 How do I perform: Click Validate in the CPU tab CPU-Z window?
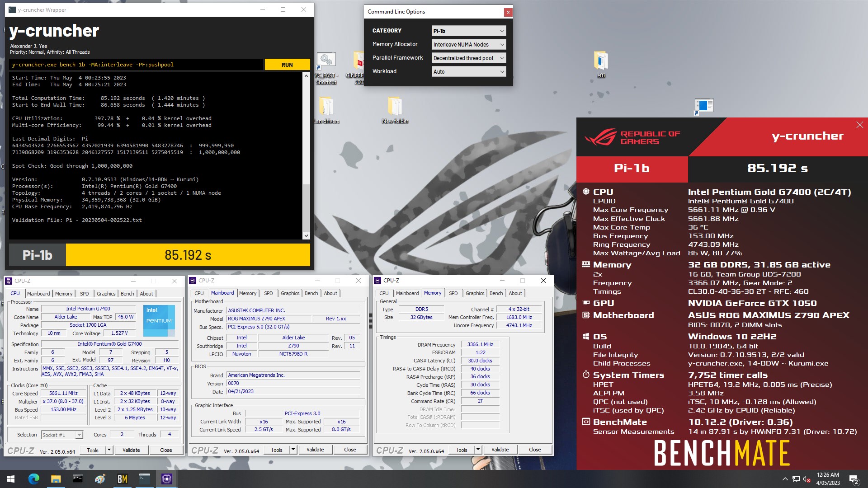point(131,450)
